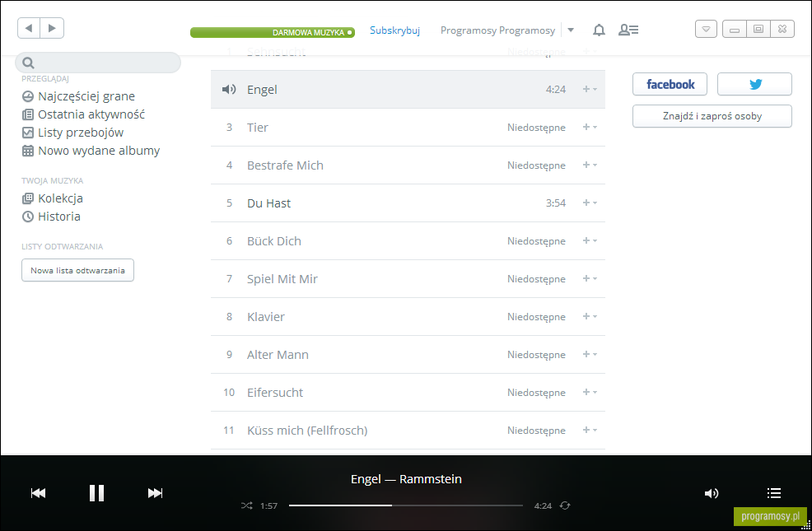This screenshot has height=531, width=812.
Task: Seek within the Engel playback progress bar
Action: [405, 505]
